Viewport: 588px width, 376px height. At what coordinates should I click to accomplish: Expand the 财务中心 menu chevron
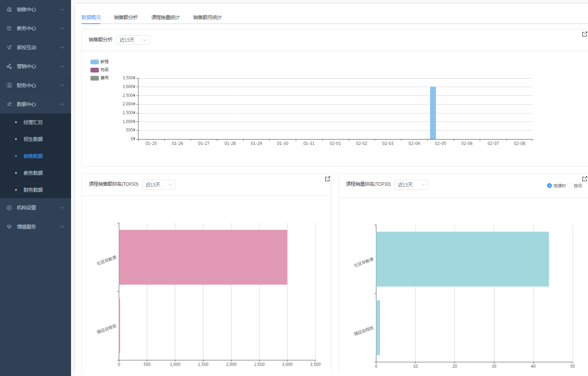point(62,85)
